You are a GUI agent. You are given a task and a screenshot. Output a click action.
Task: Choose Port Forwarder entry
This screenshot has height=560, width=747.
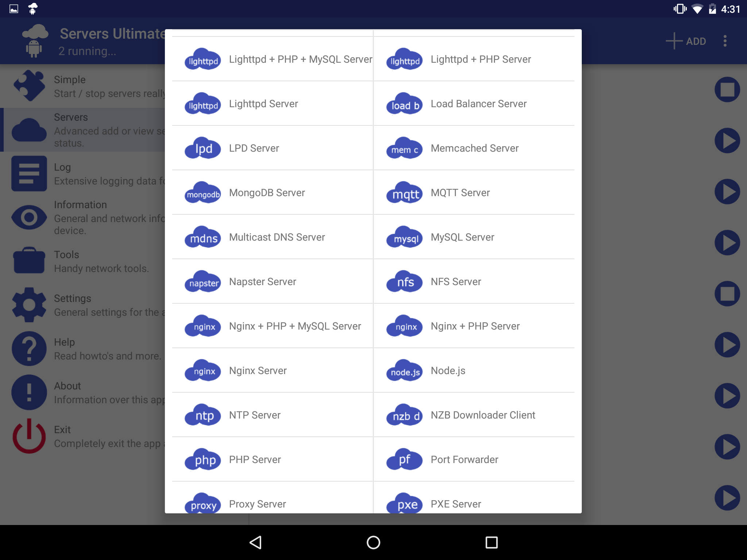tap(474, 459)
